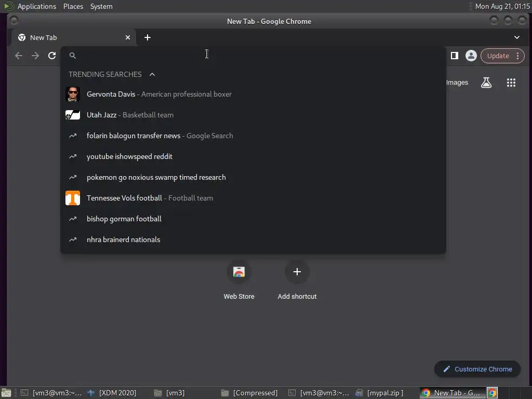Open the Google apps grid

(511, 83)
